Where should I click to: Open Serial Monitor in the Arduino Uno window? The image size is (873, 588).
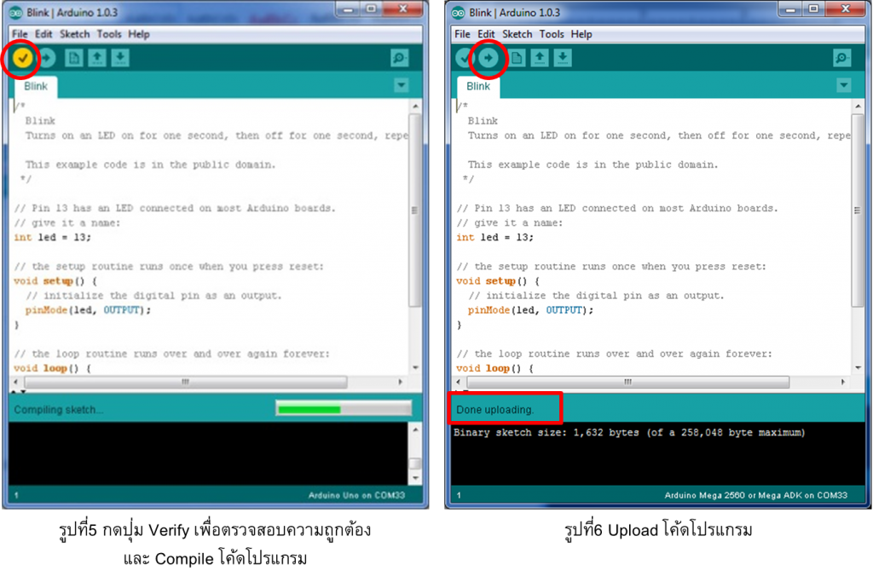(399, 58)
